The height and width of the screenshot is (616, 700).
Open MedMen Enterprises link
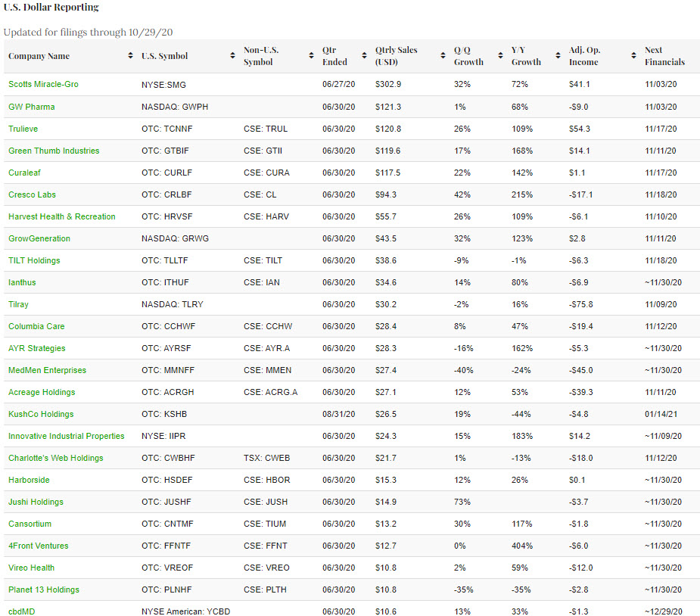[47, 370]
